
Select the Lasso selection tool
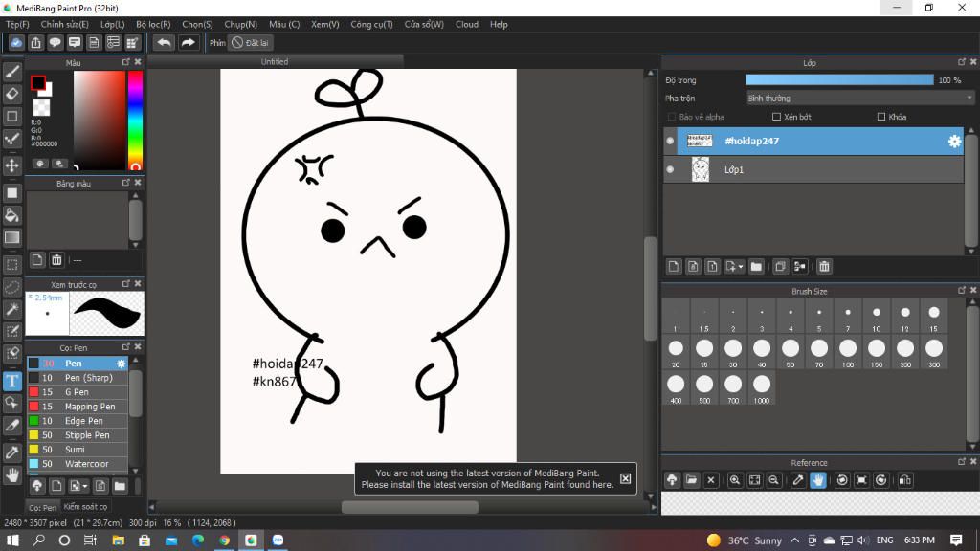pos(11,287)
